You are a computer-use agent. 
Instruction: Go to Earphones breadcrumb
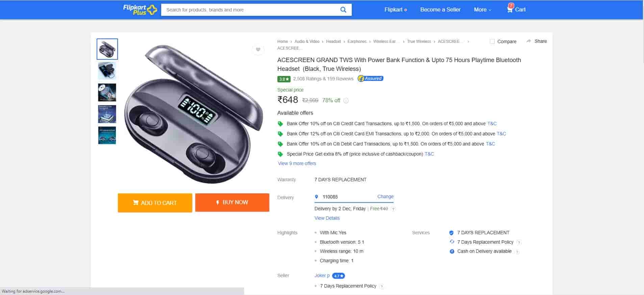pos(357,42)
